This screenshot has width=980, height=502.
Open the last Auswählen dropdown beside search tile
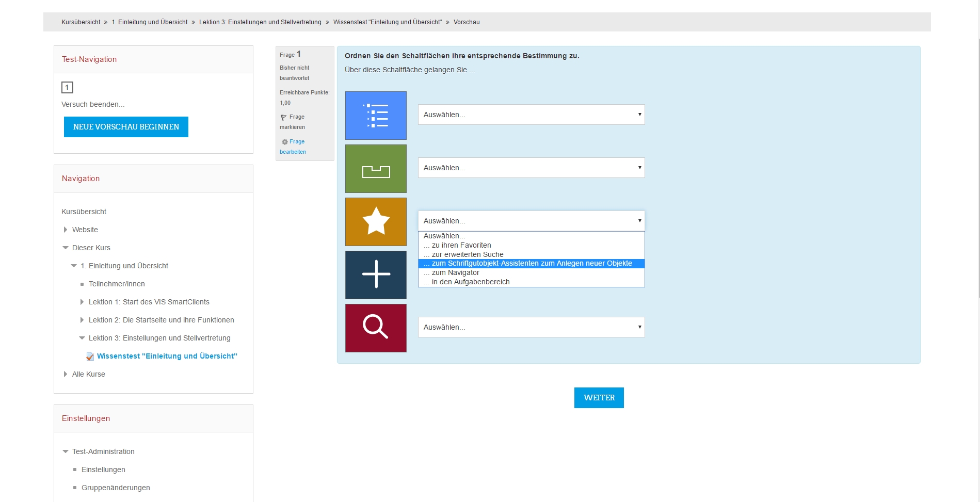click(531, 327)
